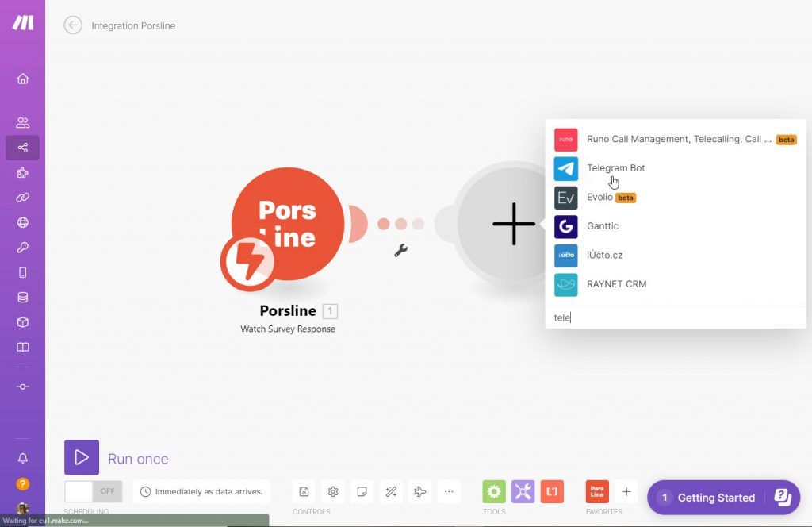This screenshot has height=527, width=812.
Task: Click the back arrow beside Integration Porsline
Action: 73,25
